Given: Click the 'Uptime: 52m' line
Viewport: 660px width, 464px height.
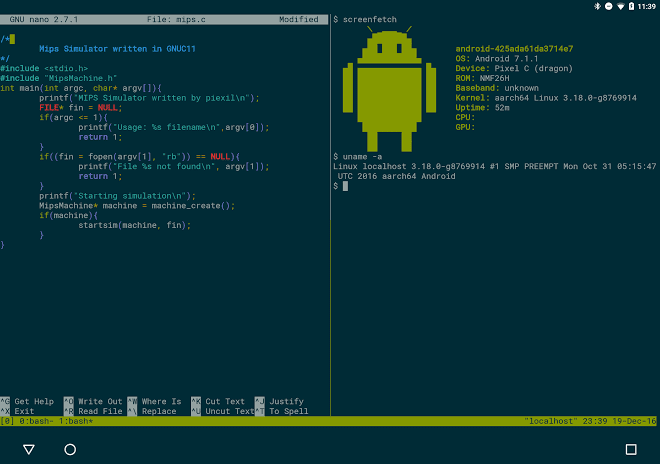Looking at the screenshot, I should (482, 107).
